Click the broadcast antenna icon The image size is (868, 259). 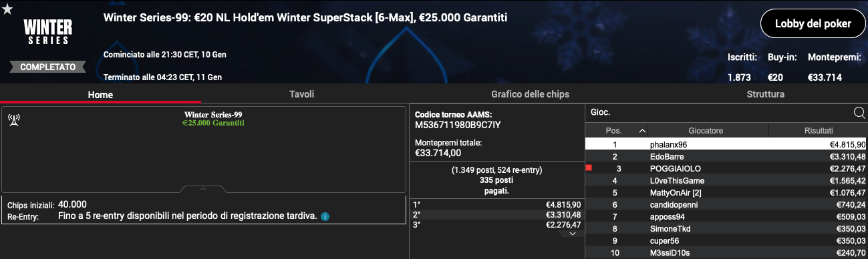click(13, 120)
